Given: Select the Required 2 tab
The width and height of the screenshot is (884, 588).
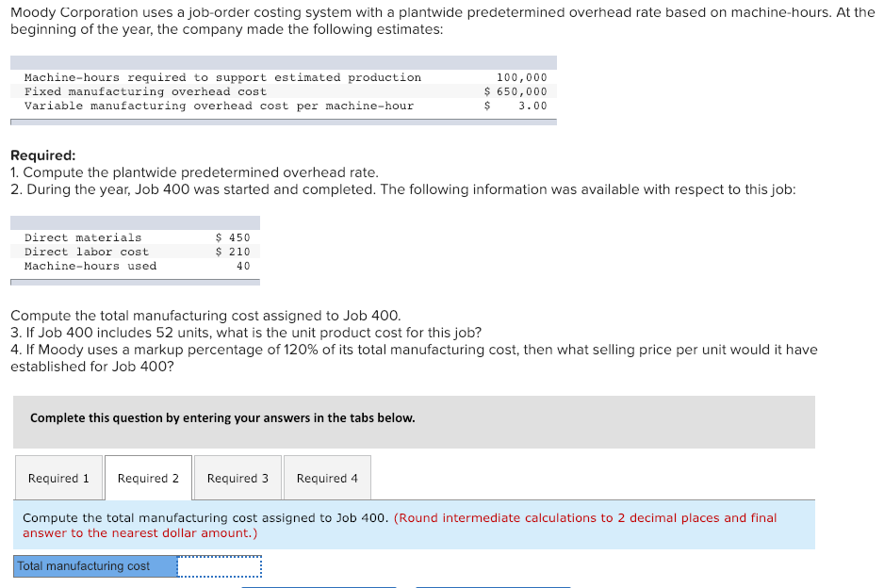Looking at the screenshot, I should (148, 478).
